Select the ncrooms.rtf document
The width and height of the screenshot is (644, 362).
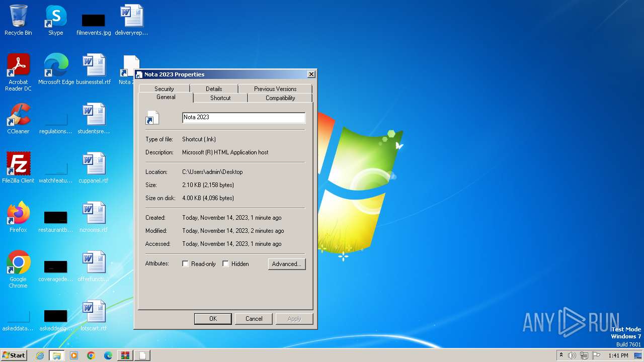(93, 217)
